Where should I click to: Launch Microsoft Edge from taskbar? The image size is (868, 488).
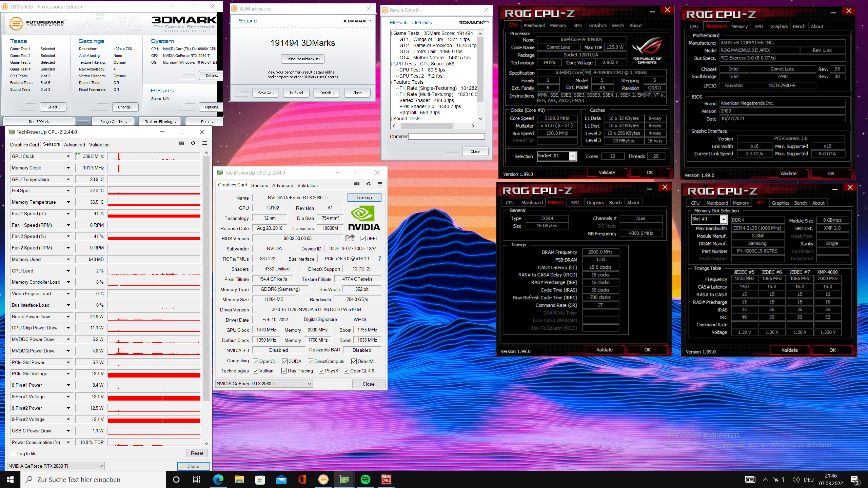pyautogui.click(x=218, y=480)
